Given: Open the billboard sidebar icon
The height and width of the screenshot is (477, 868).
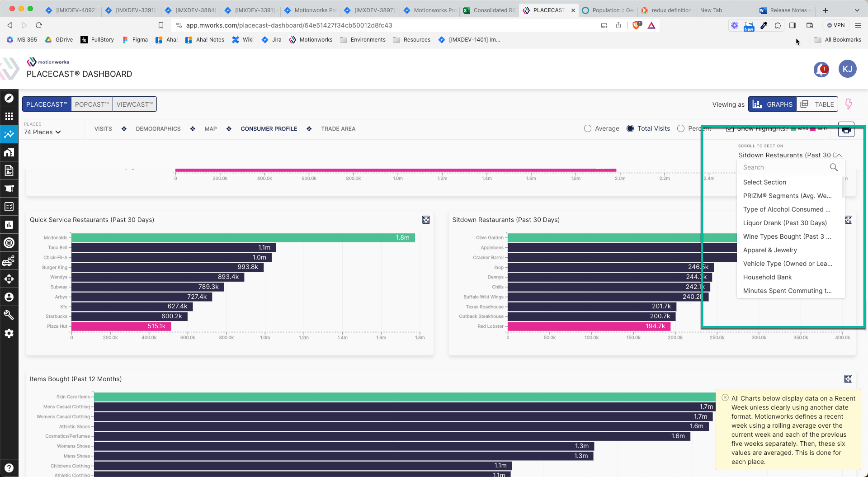Looking at the screenshot, I should tap(9, 189).
